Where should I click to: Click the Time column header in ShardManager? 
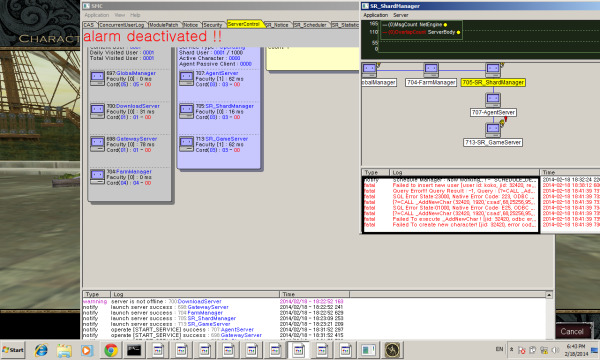tap(570, 172)
